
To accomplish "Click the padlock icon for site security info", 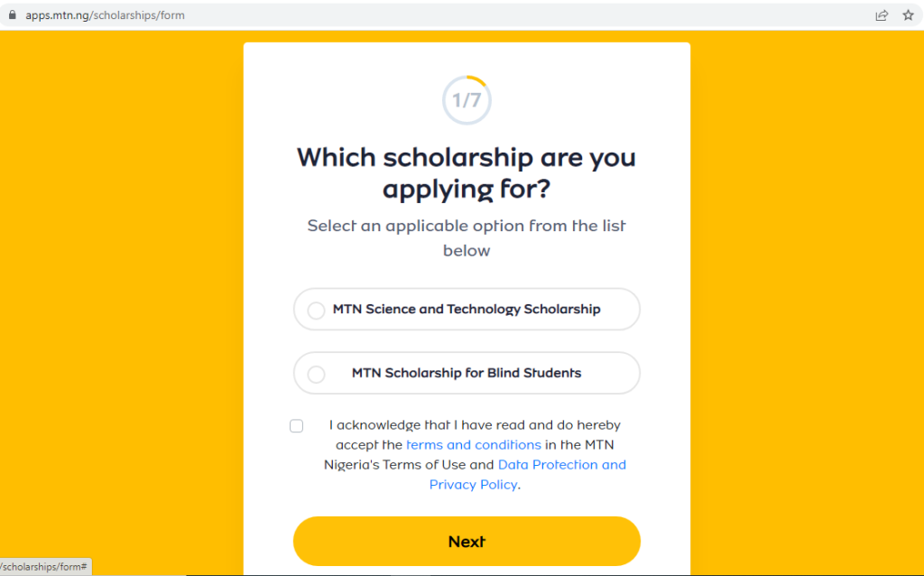I will [x=11, y=14].
